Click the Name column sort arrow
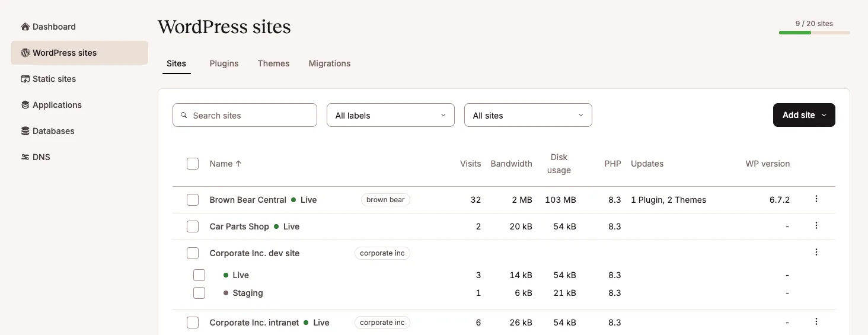Screen dimensions: 868x335 238,164
